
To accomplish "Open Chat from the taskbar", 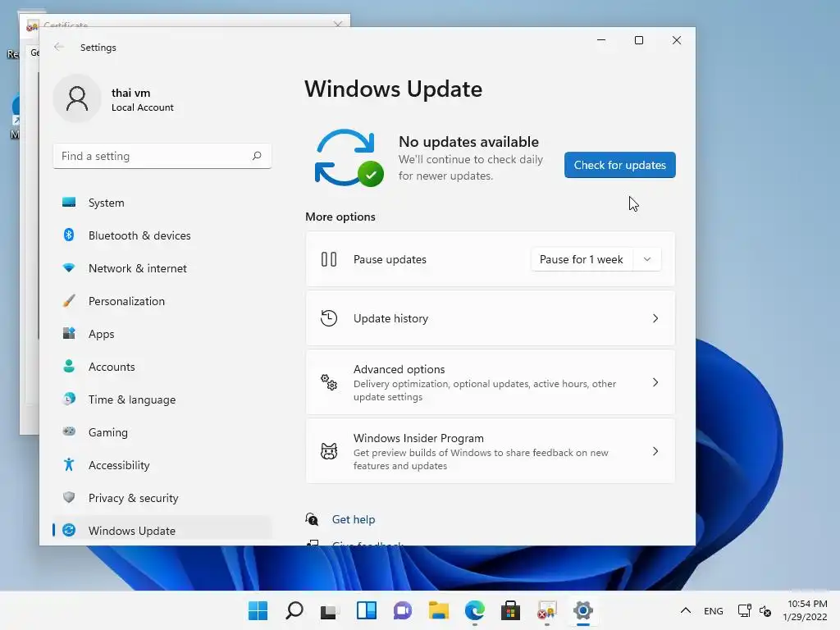I will (402, 610).
